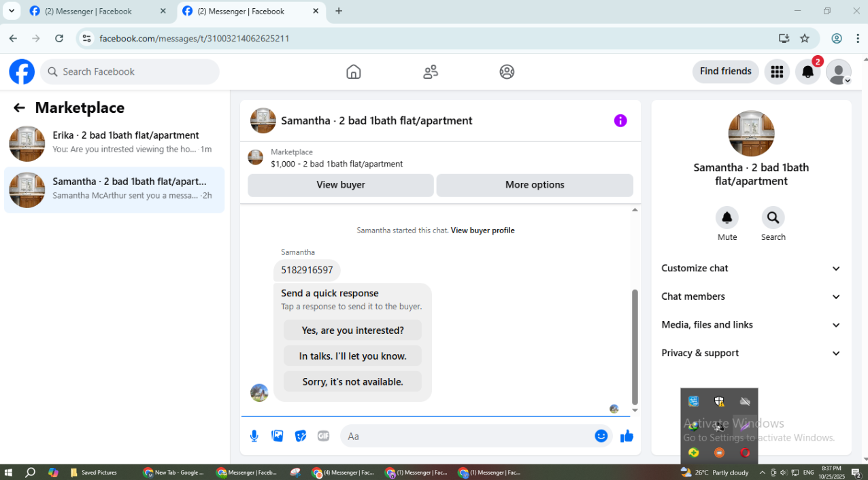Open Samantha's Marketplace conversation
Image resolution: width=868 pixels, height=480 pixels.
coord(114,190)
